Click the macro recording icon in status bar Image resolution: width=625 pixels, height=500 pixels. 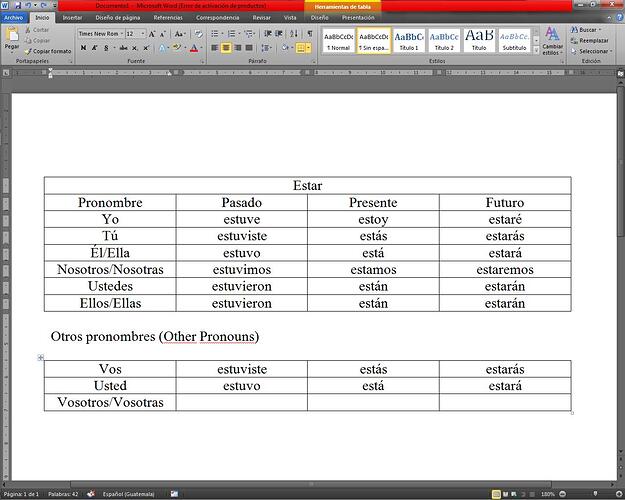pyautogui.click(x=174, y=494)
